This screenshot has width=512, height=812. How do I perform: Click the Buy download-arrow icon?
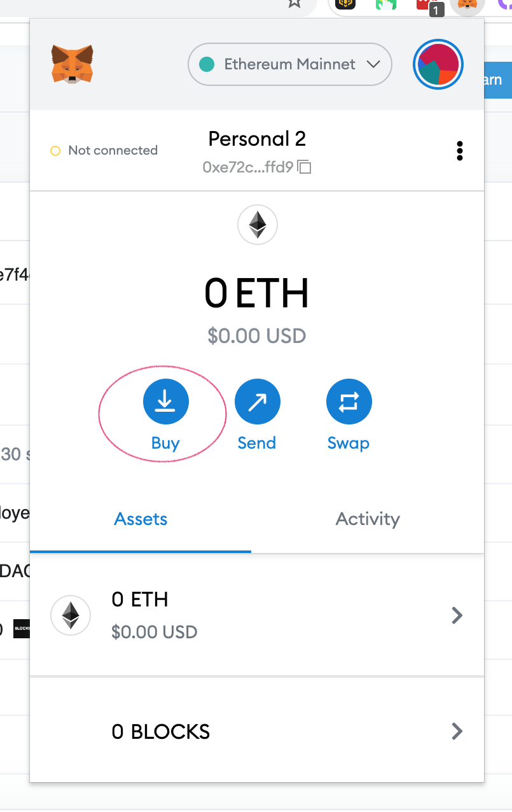[165, 402]
